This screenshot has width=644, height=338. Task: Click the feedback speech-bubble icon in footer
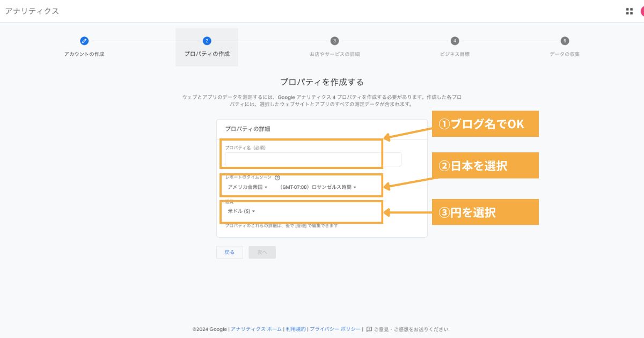(369, 329)
